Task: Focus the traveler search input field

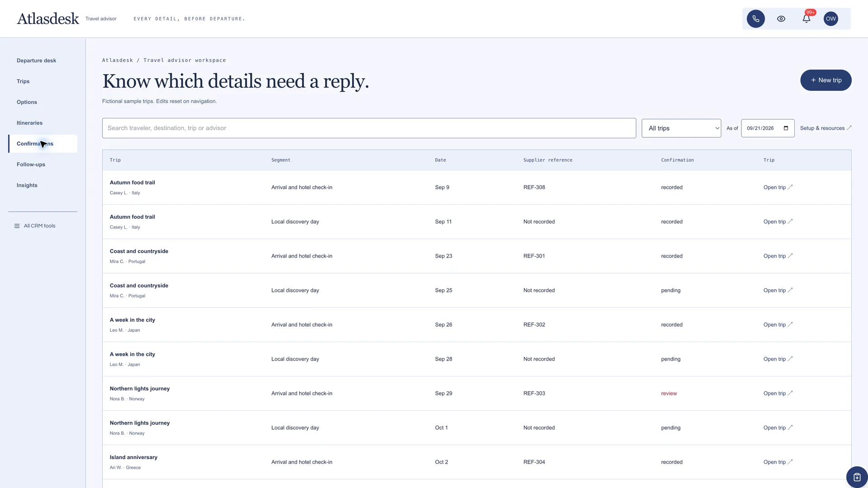Action: tap(369, 128)
